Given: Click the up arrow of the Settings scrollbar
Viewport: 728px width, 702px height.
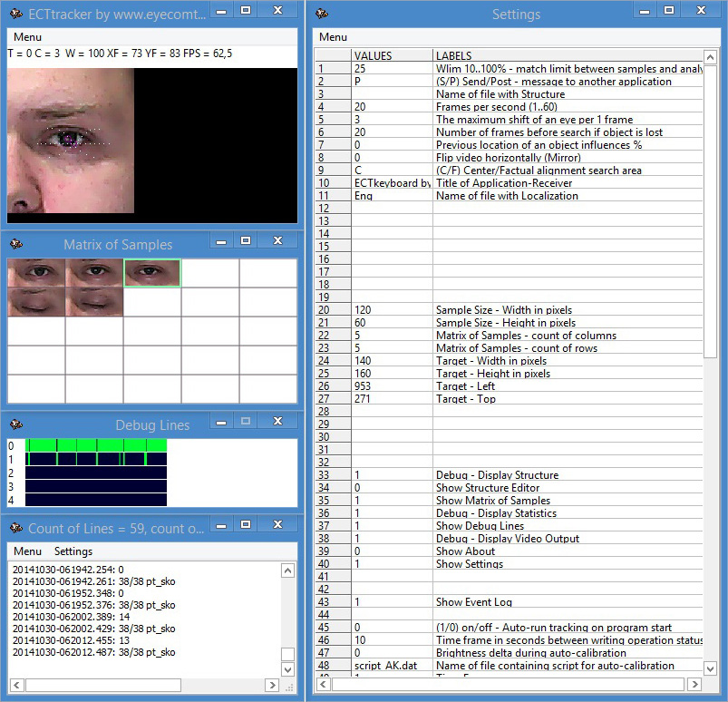Looking at the screenshot, I should [710, 54].
